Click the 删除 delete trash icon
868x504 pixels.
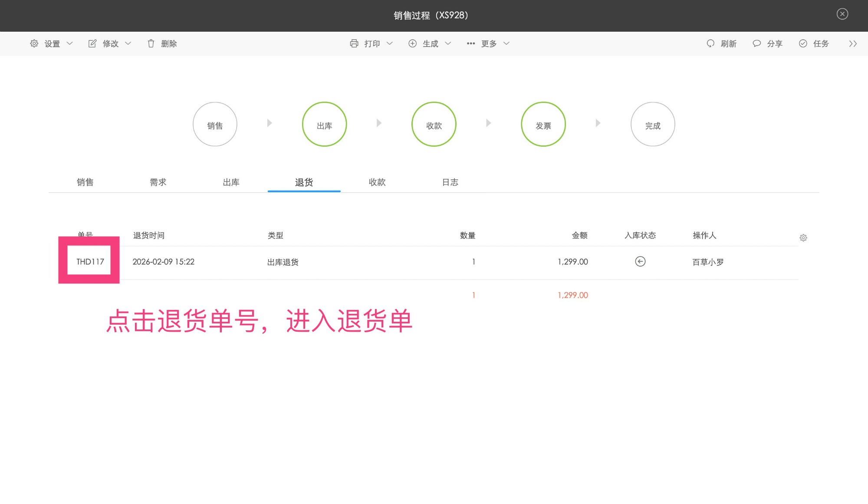(x=151, y=43)
